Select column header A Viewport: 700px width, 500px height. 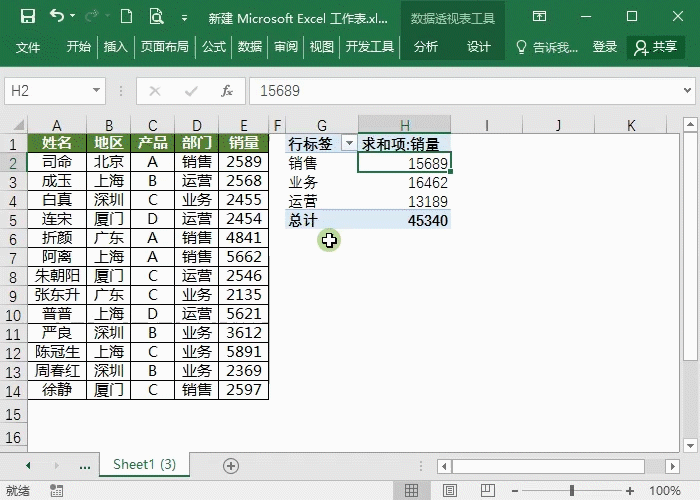pos(57,125)
